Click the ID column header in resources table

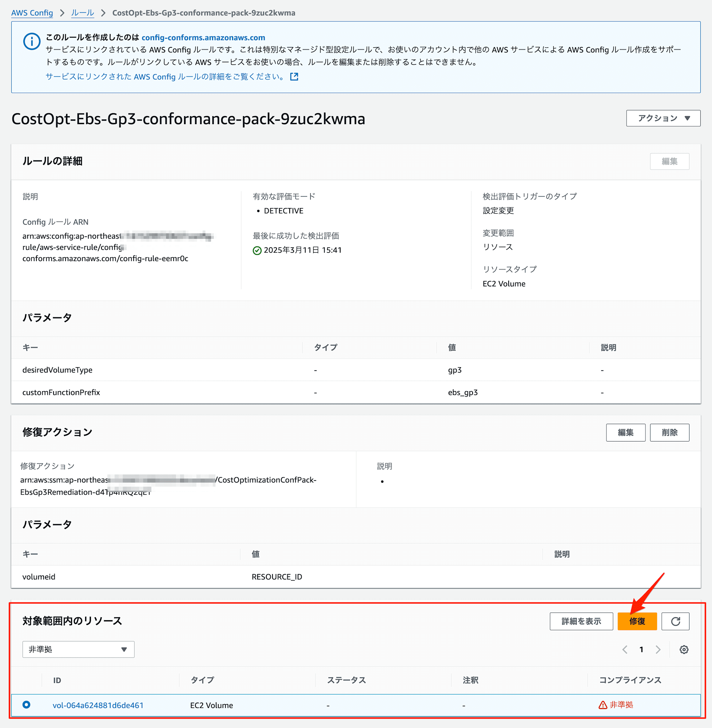tap(57, 680)
